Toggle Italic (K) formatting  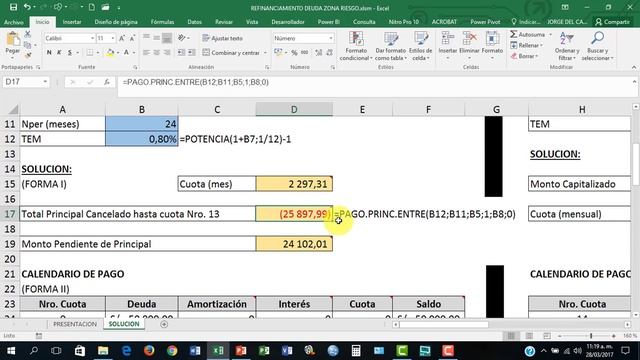click(59, 53)
